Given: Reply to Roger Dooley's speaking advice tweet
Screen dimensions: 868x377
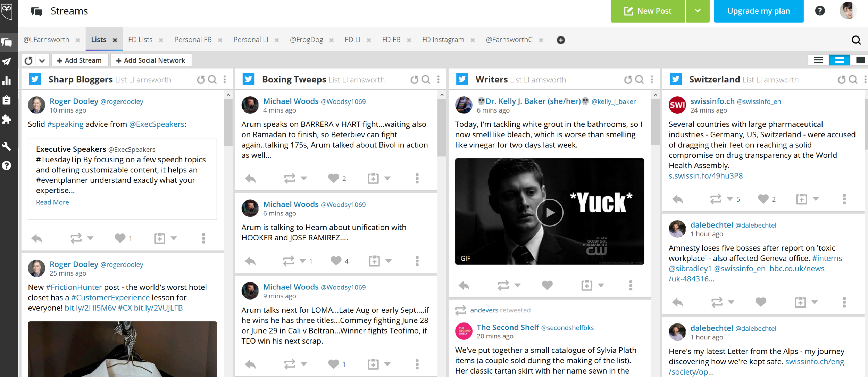Looking at the screenshot, I should (x=36, y=238).
